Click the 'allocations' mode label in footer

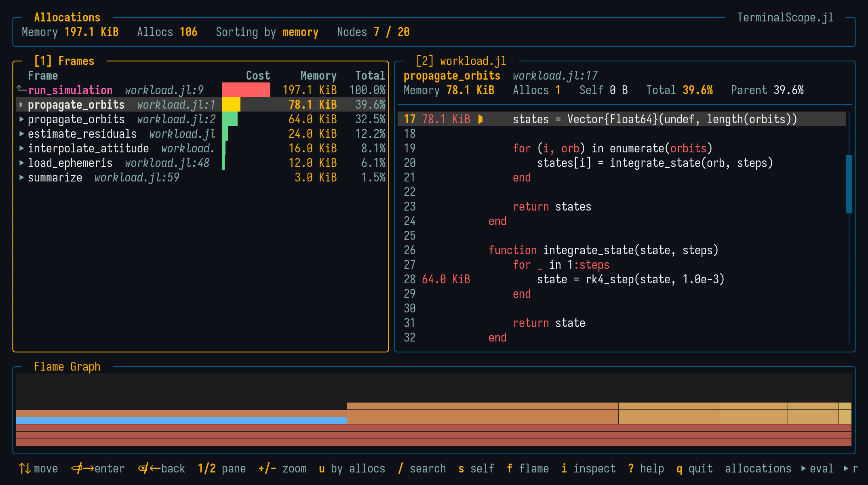(758, 468)
